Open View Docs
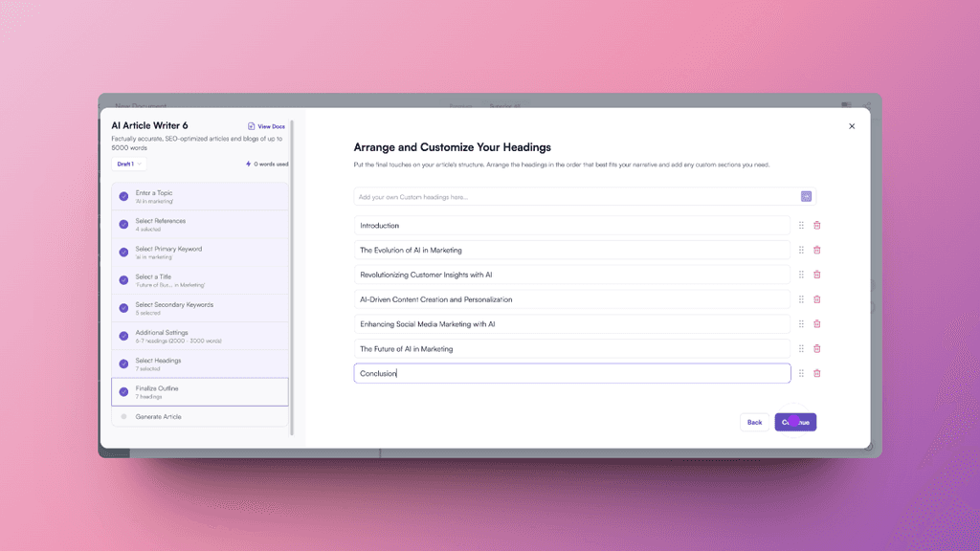 [268, 125]
